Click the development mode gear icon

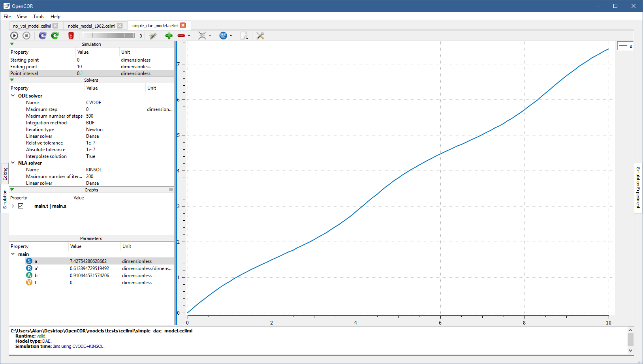pos(153,36)
